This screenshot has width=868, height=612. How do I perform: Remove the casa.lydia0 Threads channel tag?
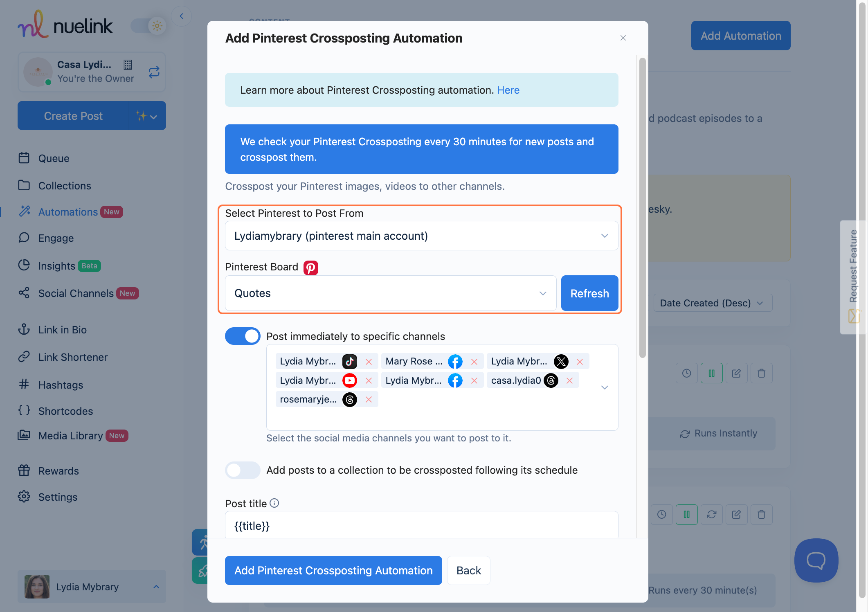[569, 381]
